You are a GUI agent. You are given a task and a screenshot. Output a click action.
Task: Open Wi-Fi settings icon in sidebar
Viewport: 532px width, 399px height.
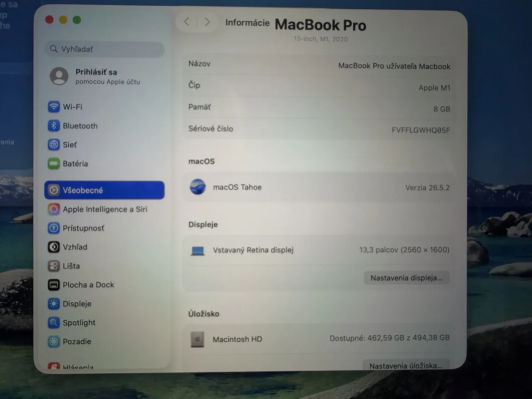point(54,107)
